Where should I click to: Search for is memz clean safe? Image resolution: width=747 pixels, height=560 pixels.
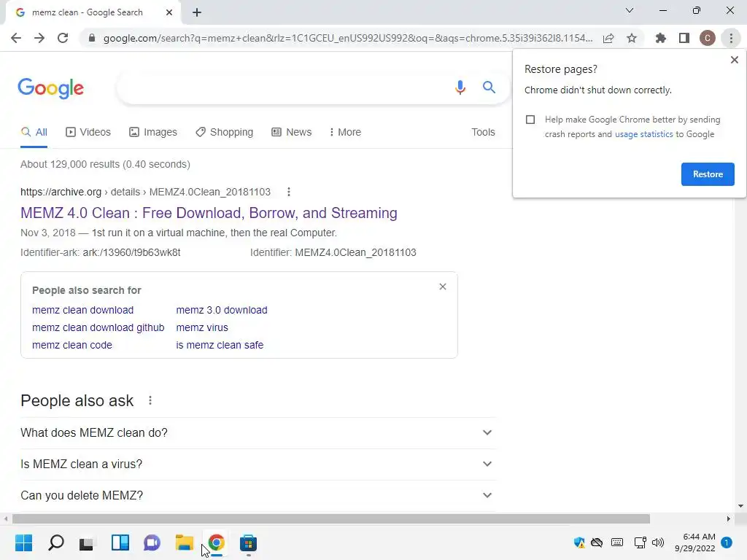[x=220, y=345]
